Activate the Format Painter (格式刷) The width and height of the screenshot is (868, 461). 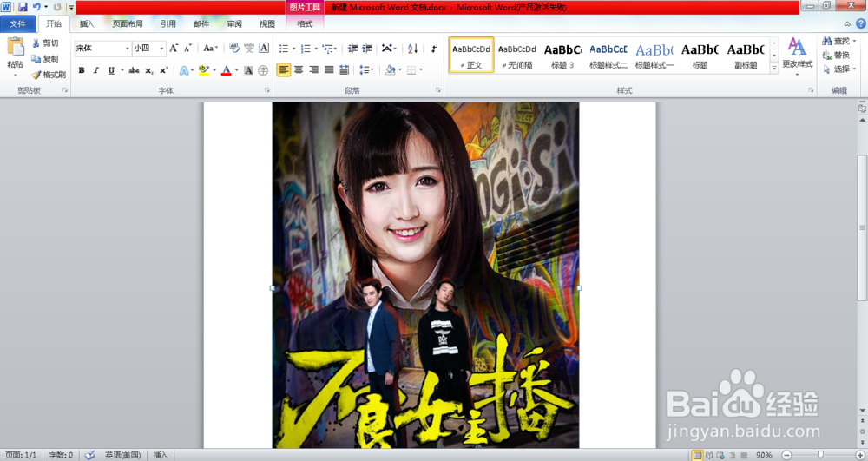pyautogui.click(x=49, y=74)
